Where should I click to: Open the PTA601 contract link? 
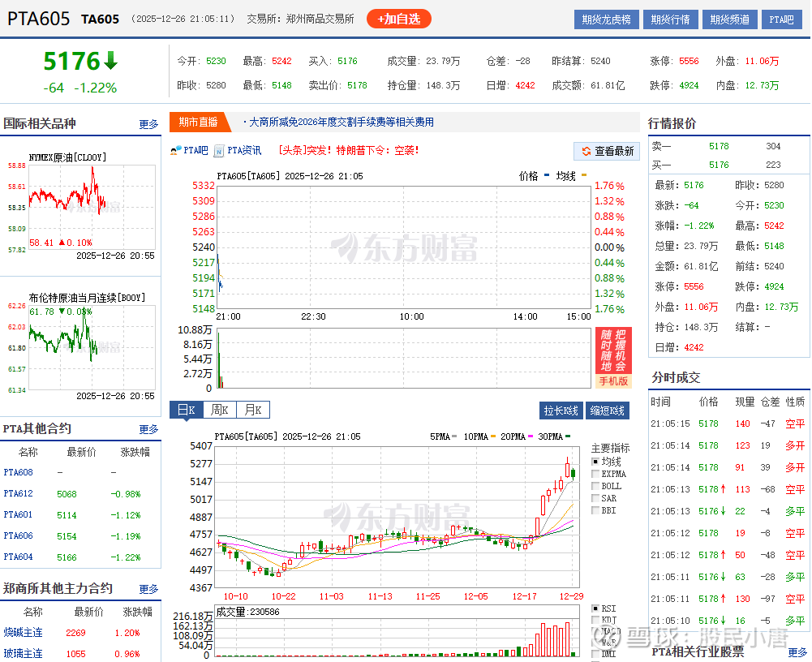pos(18,515)
